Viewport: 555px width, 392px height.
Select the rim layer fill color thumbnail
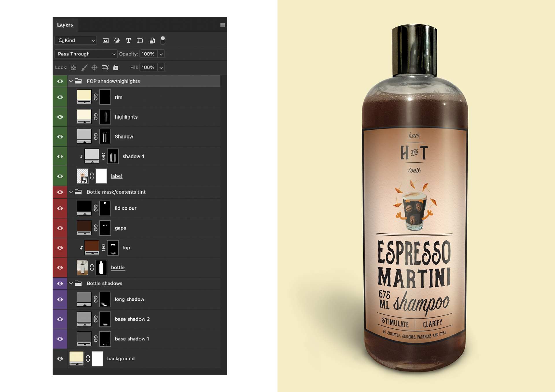[x=84, y=97]
